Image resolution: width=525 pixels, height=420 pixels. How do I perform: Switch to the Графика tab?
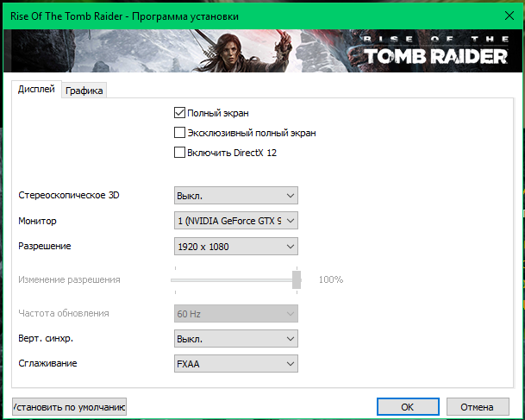(84, 91)
